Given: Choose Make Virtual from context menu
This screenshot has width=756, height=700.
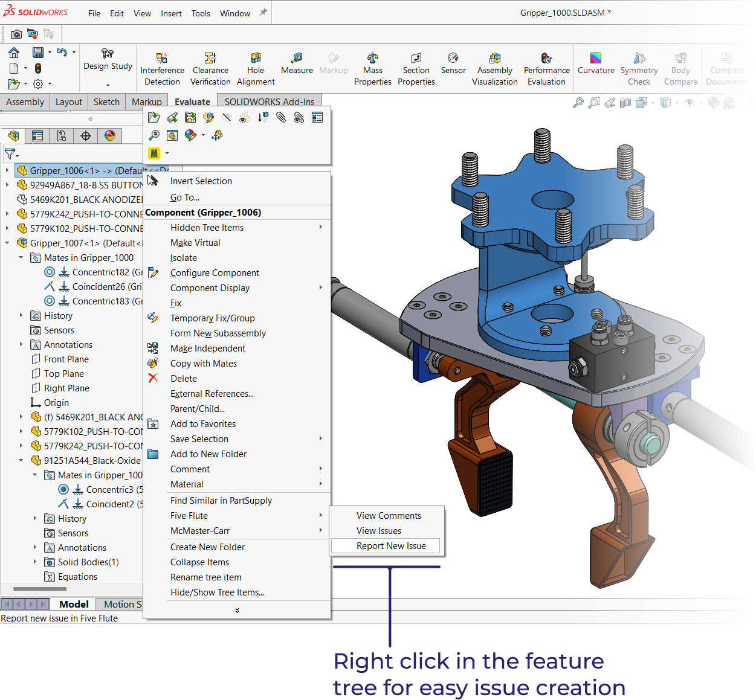Looking at the screenshot, I should point(237,243).
